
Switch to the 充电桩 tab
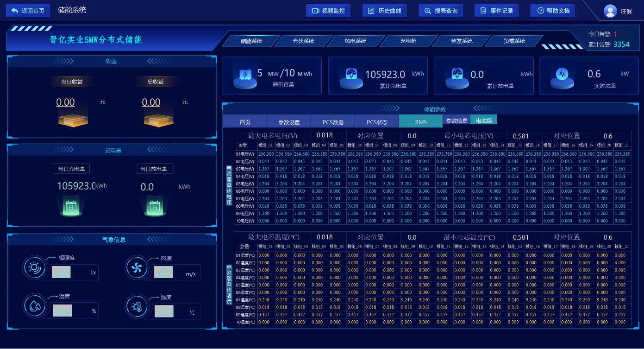pyautogui.click(x=408, y=41)
